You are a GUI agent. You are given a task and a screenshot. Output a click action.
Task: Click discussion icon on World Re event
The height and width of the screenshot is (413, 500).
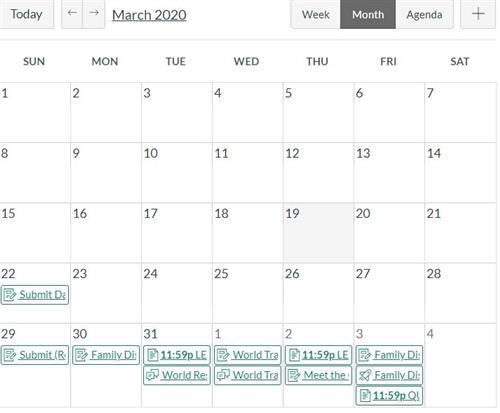tap(153, 375)
